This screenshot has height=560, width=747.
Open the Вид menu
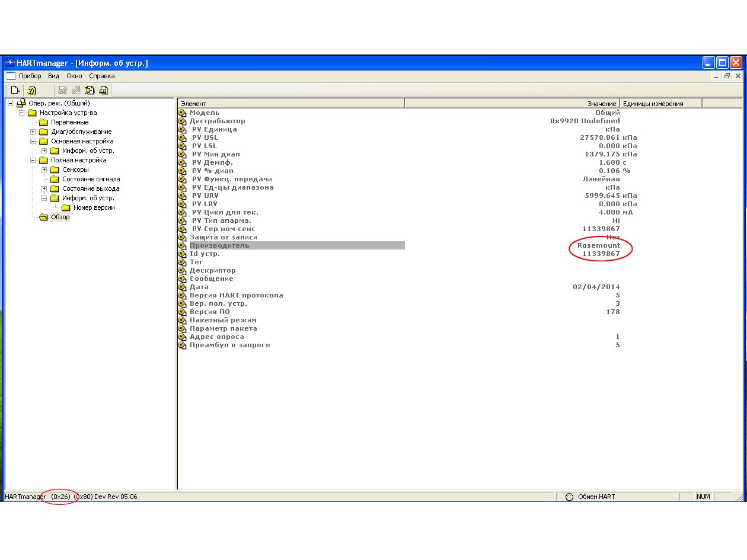point(53,76)
